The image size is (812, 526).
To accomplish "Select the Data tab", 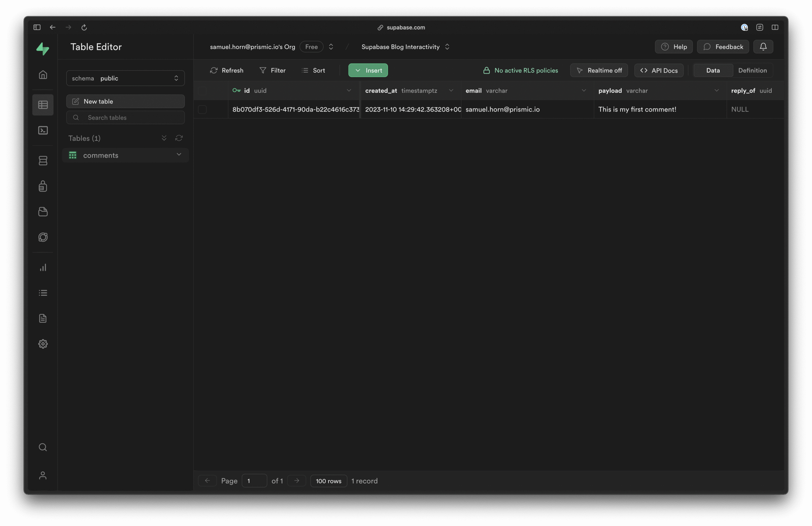I will (713, 70).
